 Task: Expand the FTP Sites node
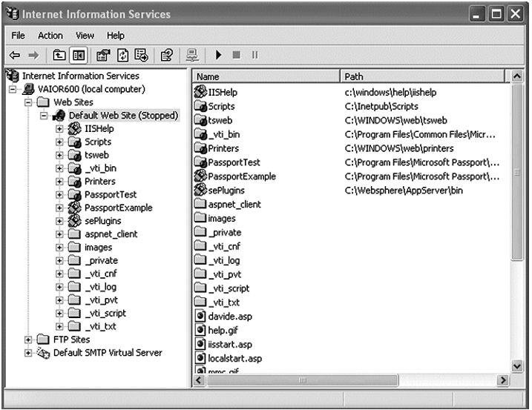[x=28, y=340]
